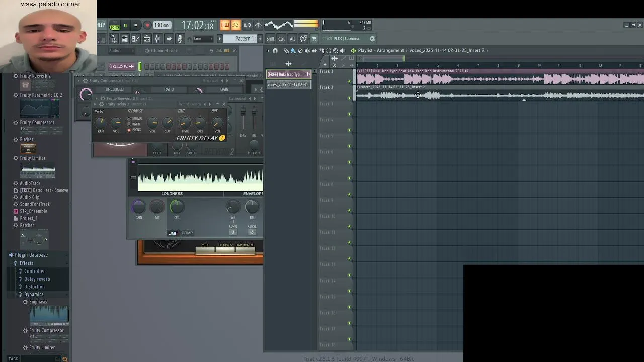The image size is (644, 362).
Task: Select the Slip tool in Playlist
Action: 314,50
